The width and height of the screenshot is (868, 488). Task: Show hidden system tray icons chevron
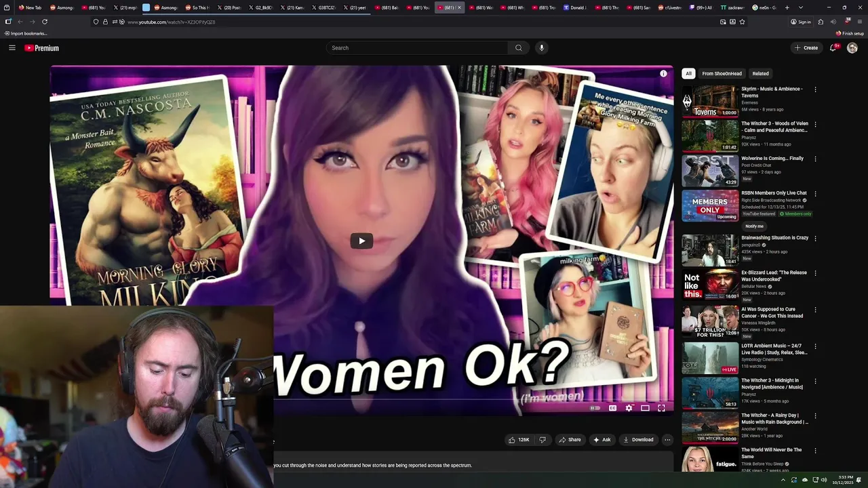[783, 480]
